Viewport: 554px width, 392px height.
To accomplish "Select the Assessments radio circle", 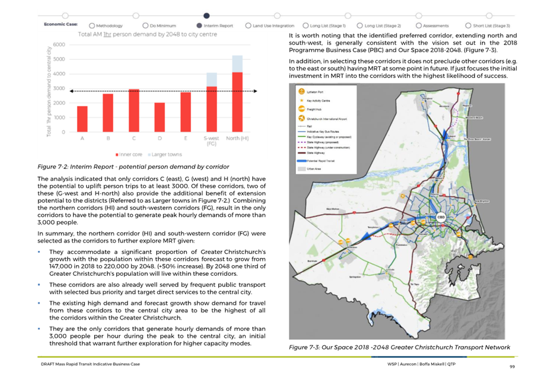I will 419,26.
